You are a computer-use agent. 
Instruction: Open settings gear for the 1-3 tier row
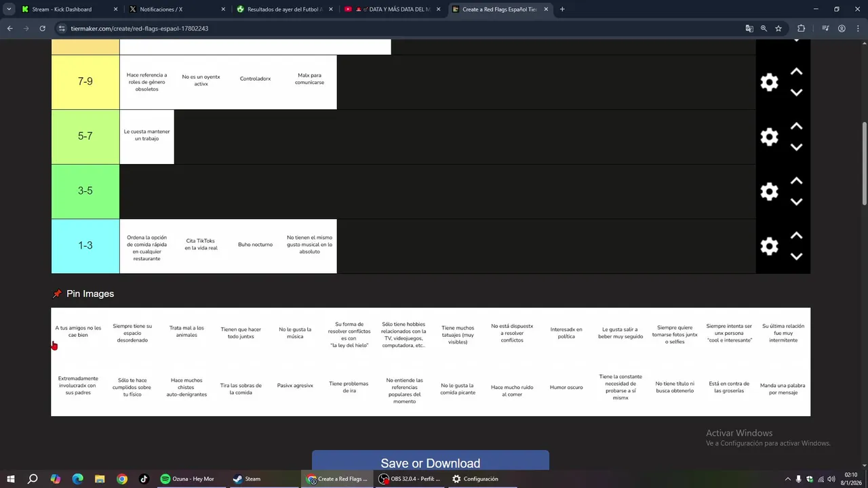(769, 246)
